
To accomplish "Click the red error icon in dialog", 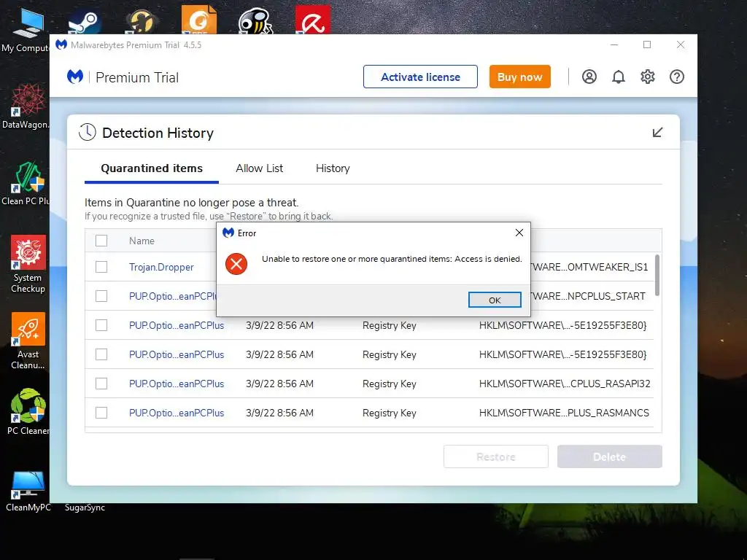I will point(236,264).
